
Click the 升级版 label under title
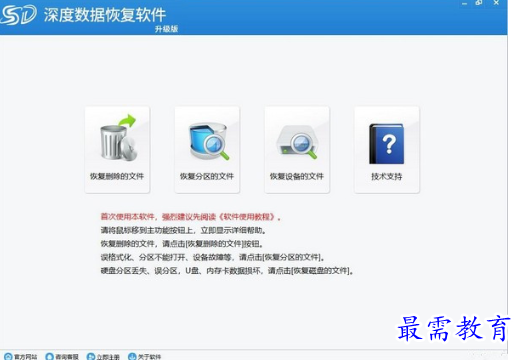166,29
